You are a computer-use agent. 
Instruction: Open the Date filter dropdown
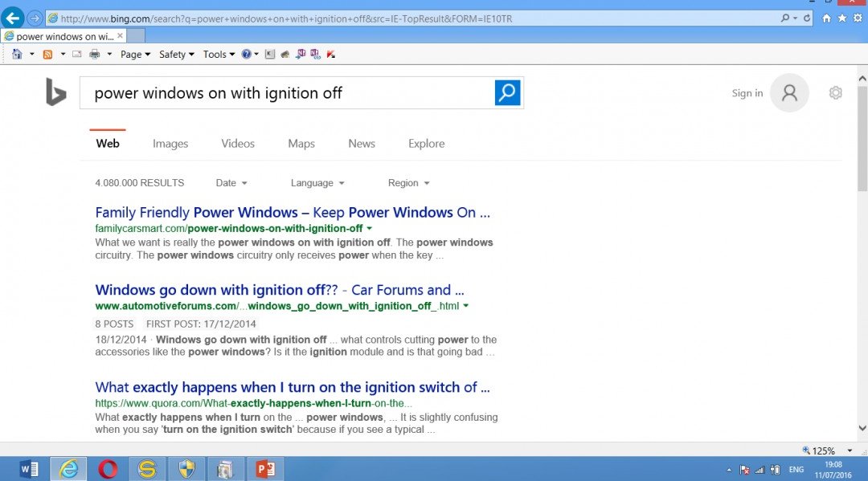(231, 183)
